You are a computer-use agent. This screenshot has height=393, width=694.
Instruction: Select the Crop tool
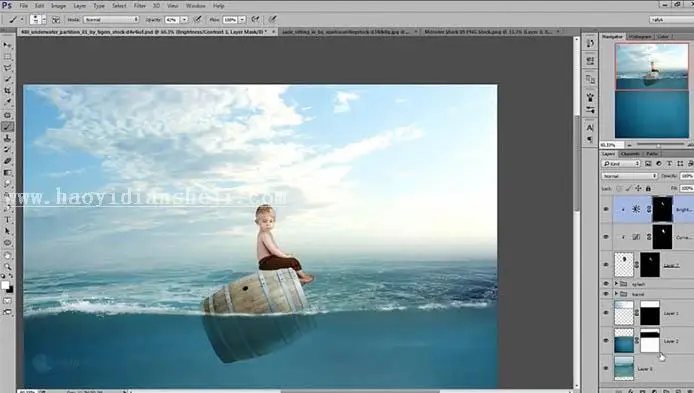[8, 91]
